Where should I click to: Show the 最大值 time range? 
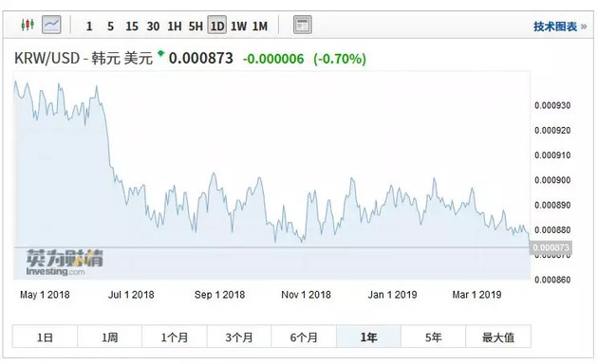(x=498, y=337)
